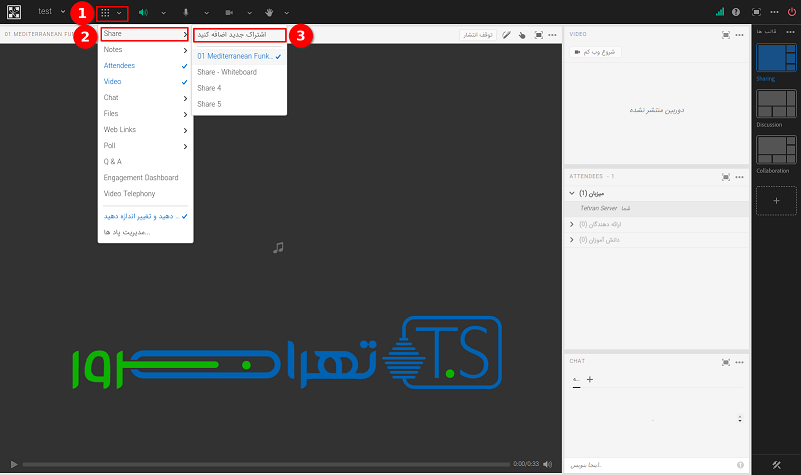Click the webcam camera icon in top bar
Image resolution: width=801 pixels, height=475 pixels.
tap(229, 13)
